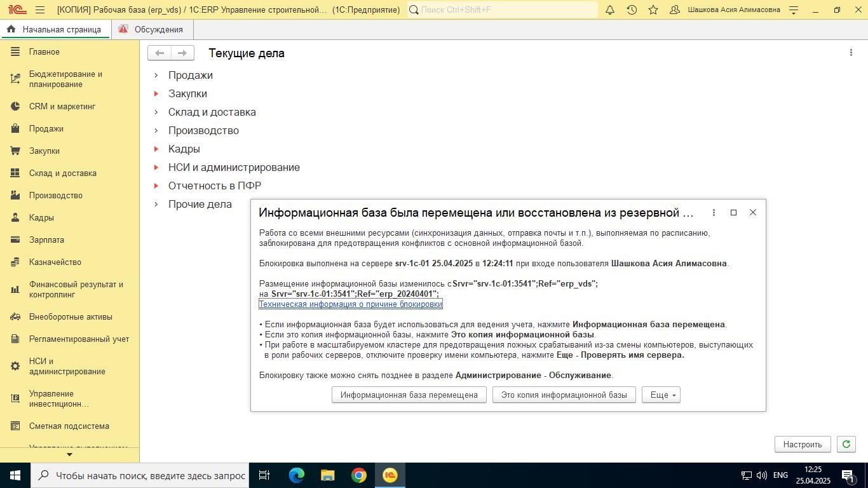Open history clock icon in title bar
This screenshot has height=488, width=868.
click(x=632, y=10)
